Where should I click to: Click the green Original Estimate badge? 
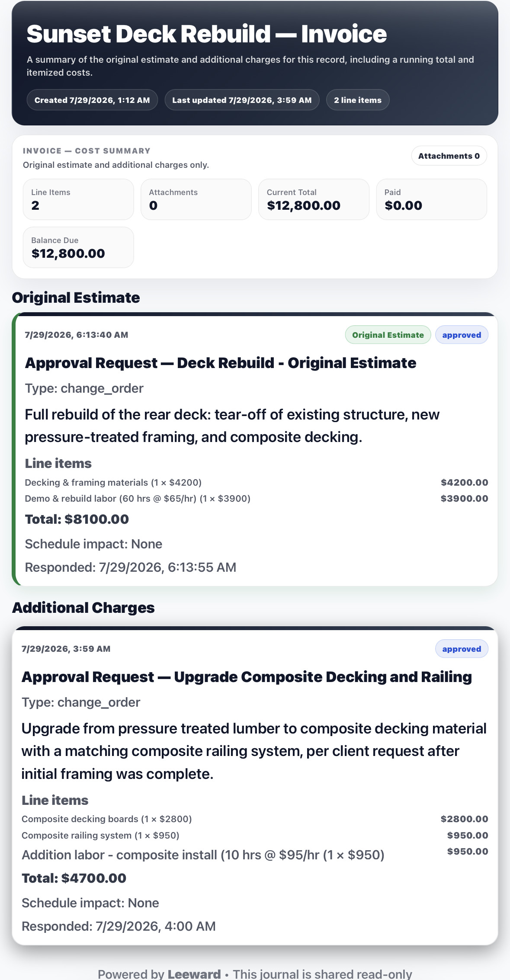tap(388, 335)
